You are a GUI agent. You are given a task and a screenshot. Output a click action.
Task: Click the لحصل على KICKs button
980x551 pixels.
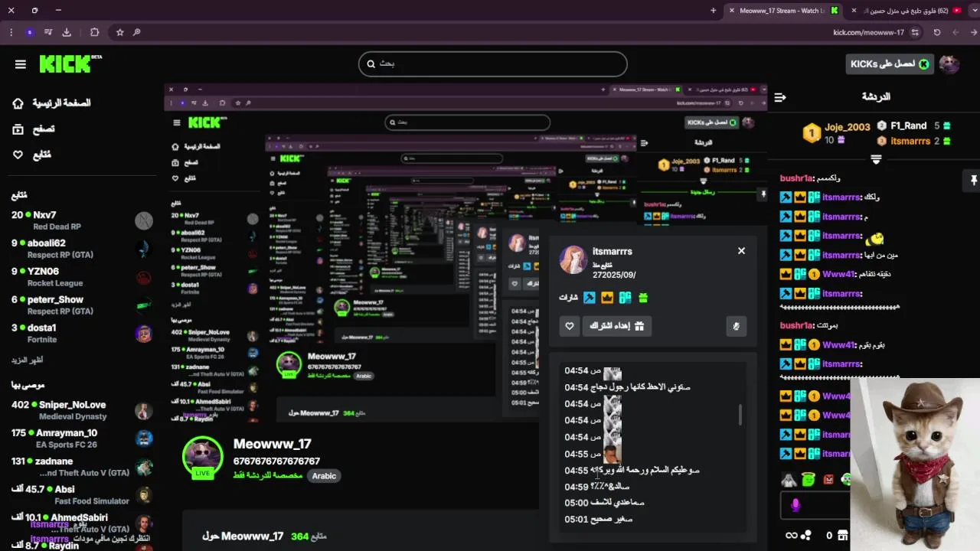890,64
